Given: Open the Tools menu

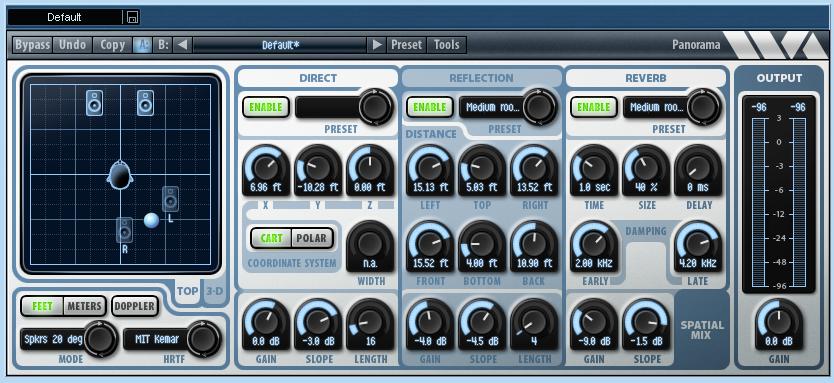Looking at the screenshot, I should tap(446, 45).
